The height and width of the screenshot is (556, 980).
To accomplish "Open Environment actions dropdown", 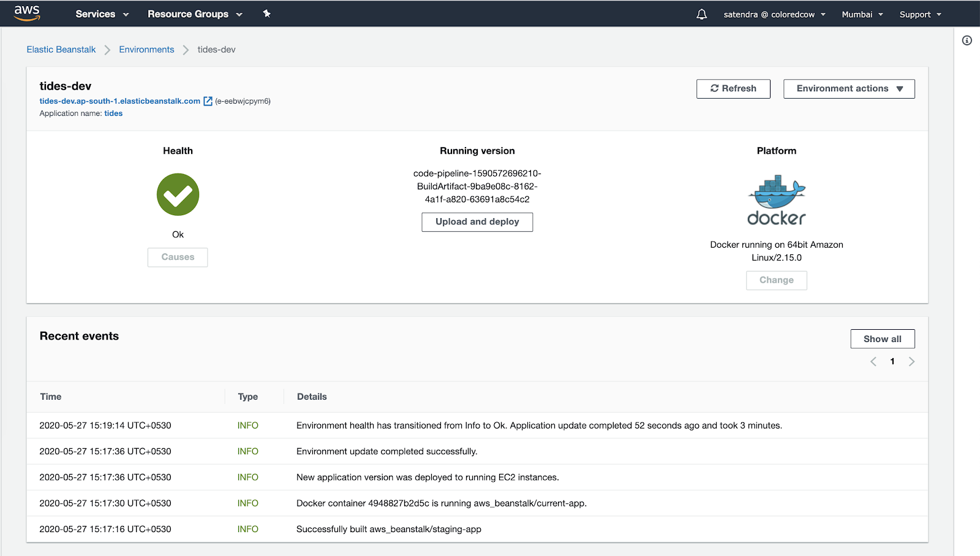I will (x=849, y=89).
